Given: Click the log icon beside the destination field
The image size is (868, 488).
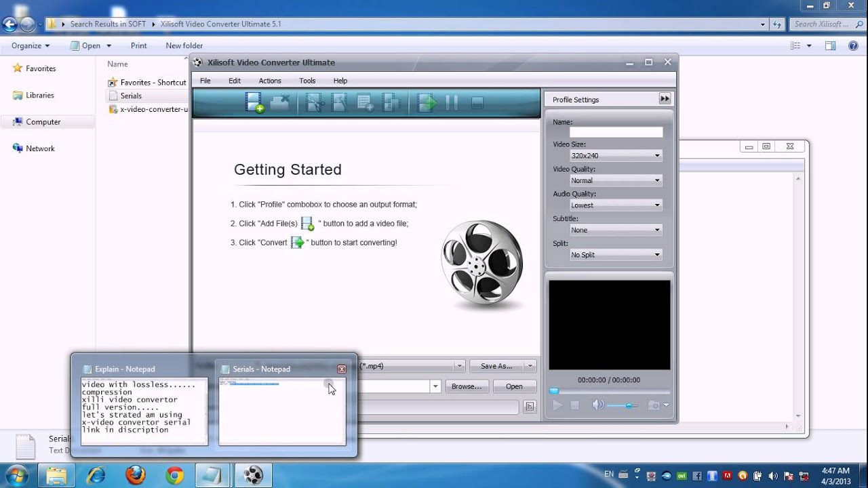Looking at the screenshot, I should pyautogui.click(x=530, y=407).
